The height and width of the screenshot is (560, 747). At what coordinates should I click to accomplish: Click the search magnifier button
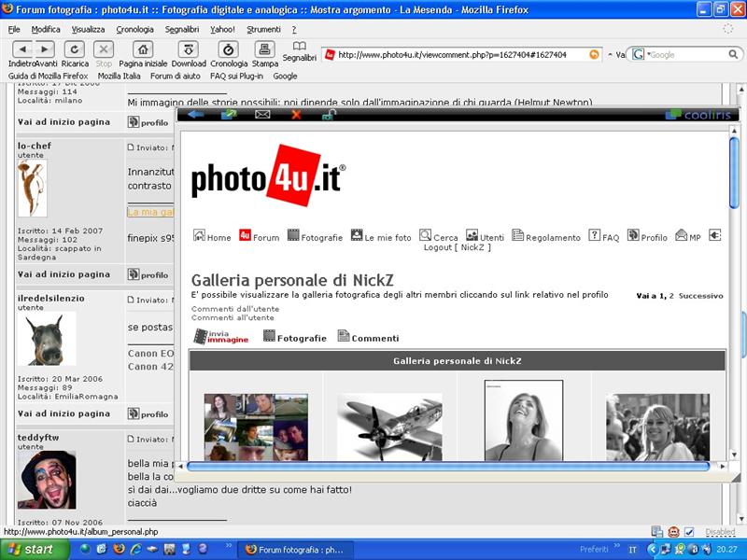click(733, 55)
